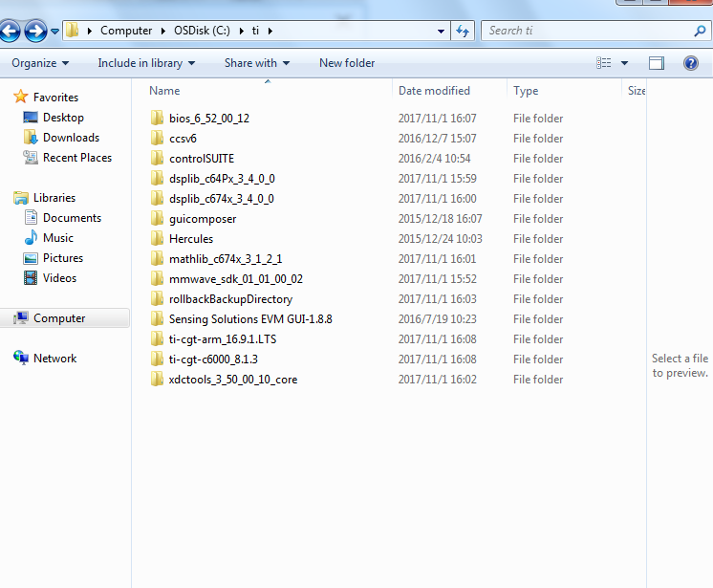713x588 pixels.
Task: Select Sensing Solutions EVM GUI-1.8.8 folder
Action: pyautogui.click(x=250, y=318)
